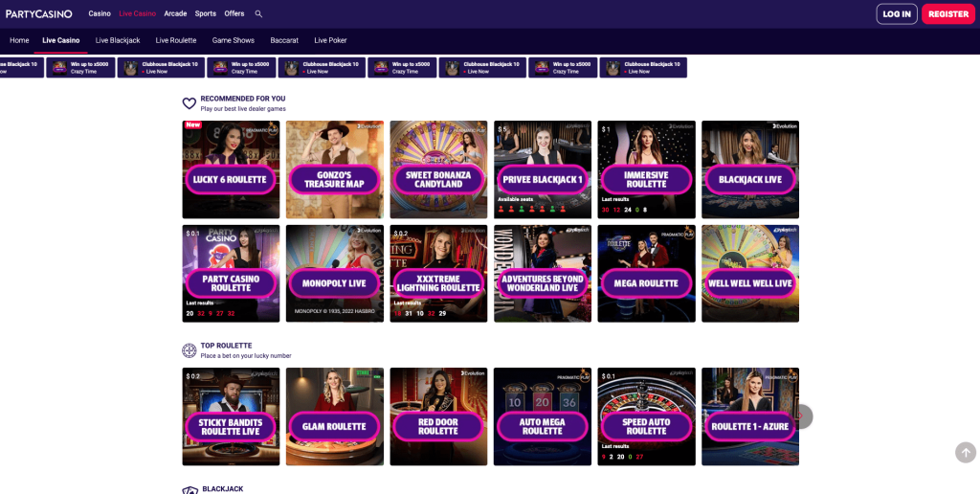Open Sweet Bonanza Candyland game
The width and height of the screenshot is (980, 494).
click(438, 169)
